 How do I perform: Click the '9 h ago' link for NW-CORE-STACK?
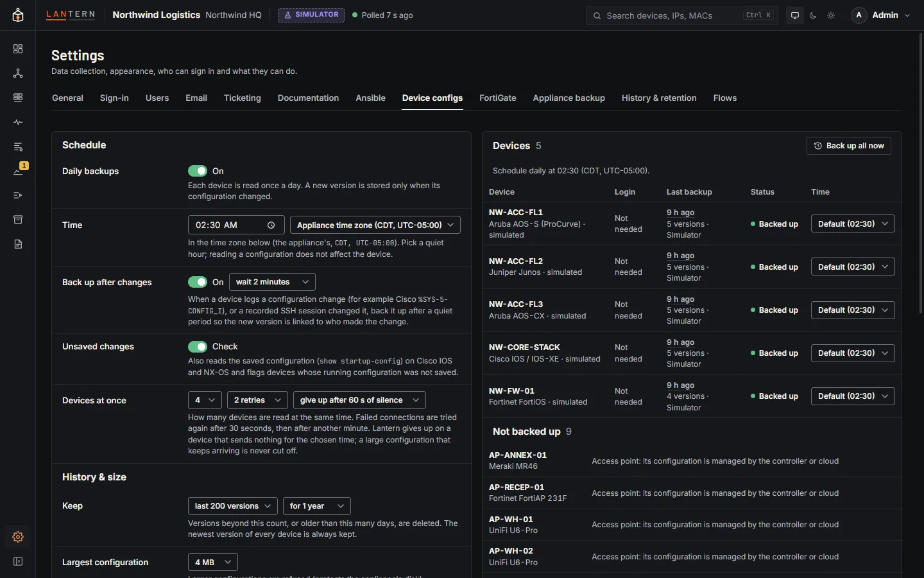pos(681,342)
